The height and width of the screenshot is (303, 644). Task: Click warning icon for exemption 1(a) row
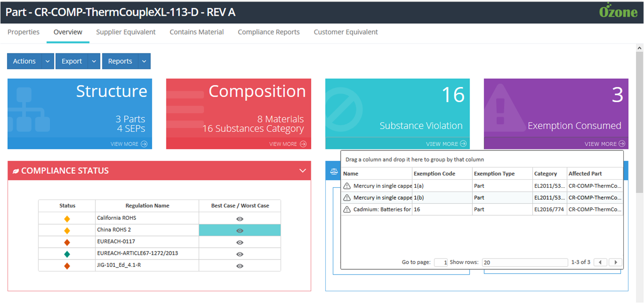(347, 186)
